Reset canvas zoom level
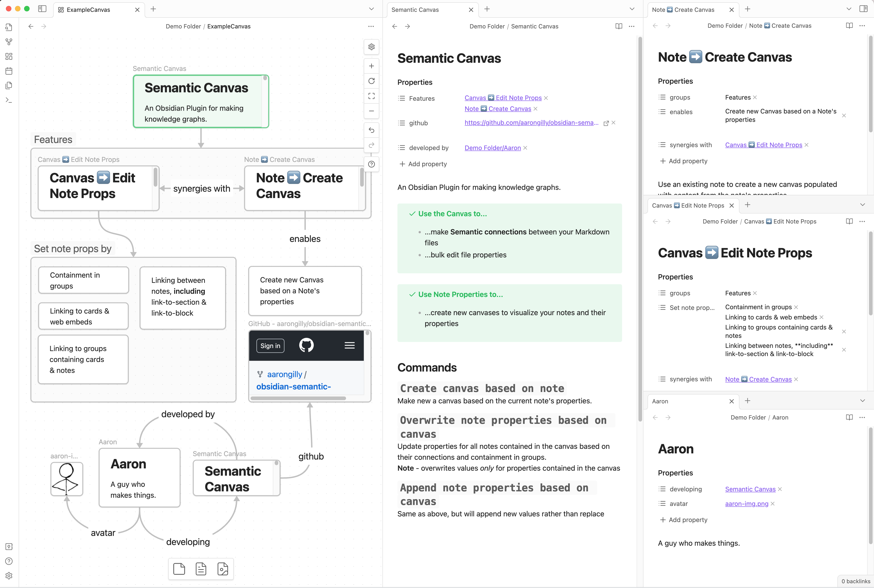The width and height of the screenshot is (874, 588). point(371,81)
